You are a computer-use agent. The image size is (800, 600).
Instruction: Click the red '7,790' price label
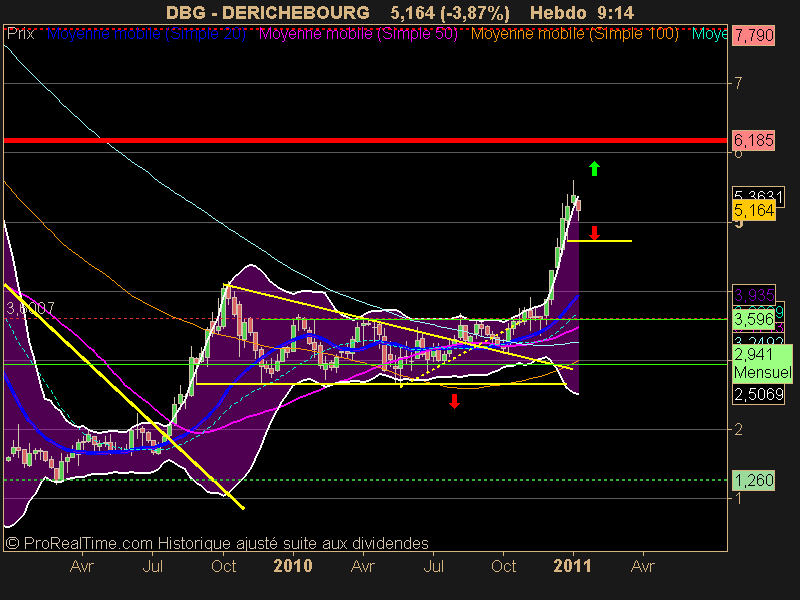(754, 36)
